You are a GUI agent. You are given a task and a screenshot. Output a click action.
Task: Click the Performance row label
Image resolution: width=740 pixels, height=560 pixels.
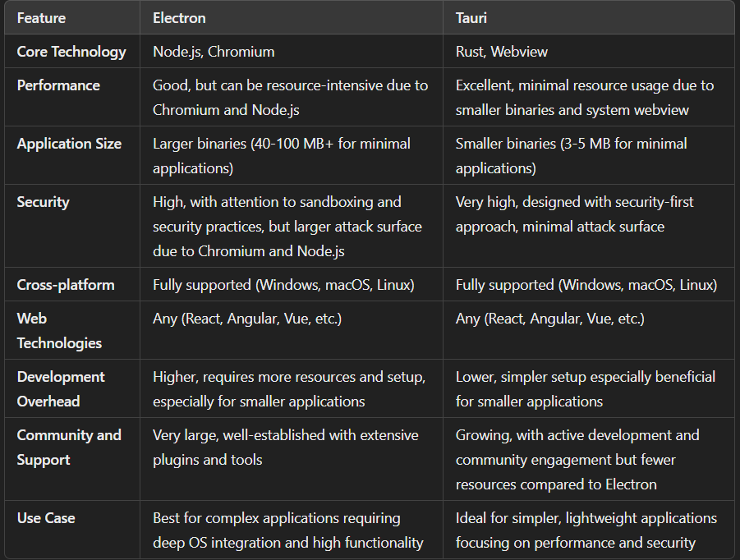(x=58, y=85)
